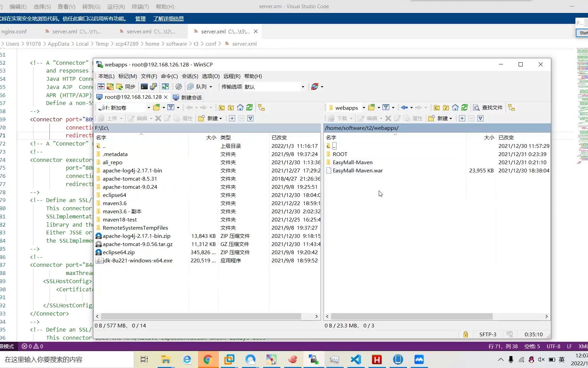Screen dimensions: 588x368
Task: Click the local panel 新建 (New) button
Action: pos(210,118)
